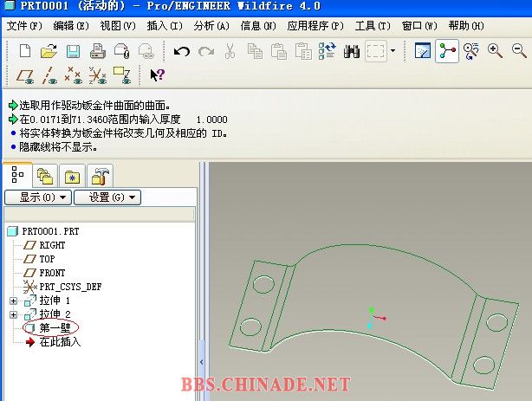Select PRT_CSYS_DEF coordinate system

70,287
